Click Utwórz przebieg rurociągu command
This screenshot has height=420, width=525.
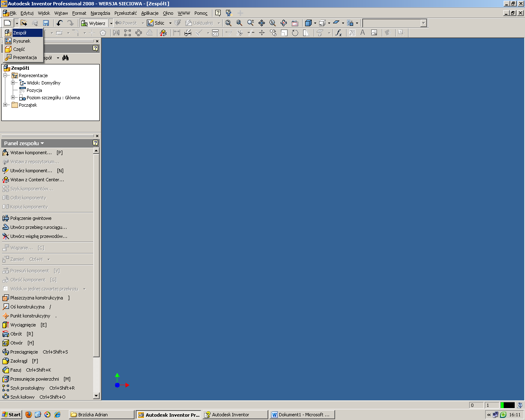coord(34,227)
